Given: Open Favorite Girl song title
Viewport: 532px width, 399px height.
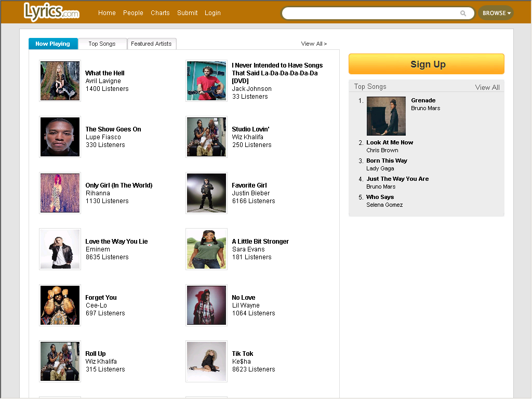Looking at the screenshot, I should point(249,185).
